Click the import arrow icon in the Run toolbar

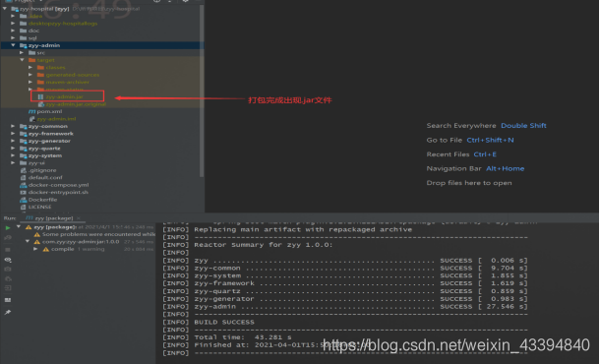[x=8, y=288]
